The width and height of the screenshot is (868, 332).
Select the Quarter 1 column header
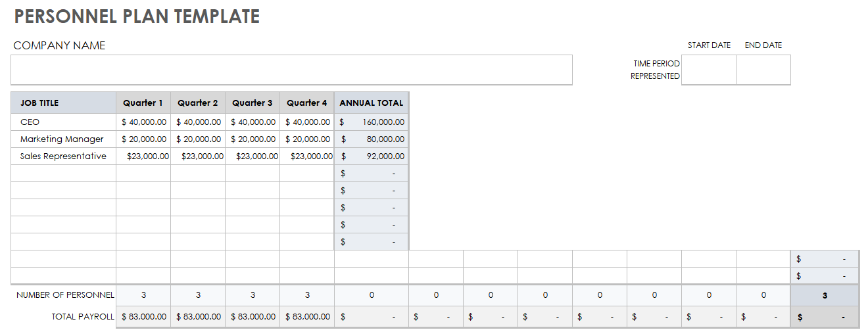tap(143, 103)
